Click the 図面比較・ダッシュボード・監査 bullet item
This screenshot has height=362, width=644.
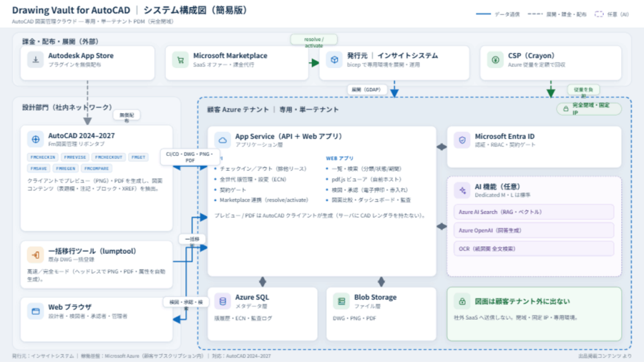pos(371,200)
